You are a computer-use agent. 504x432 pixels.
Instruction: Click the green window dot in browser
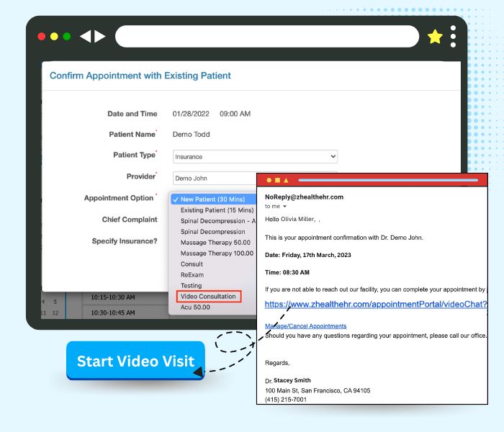pos(67,36)
